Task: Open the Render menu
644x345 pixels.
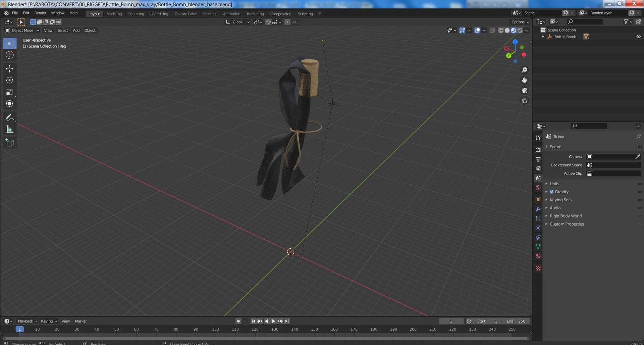Action: click(x=40, y=13)
